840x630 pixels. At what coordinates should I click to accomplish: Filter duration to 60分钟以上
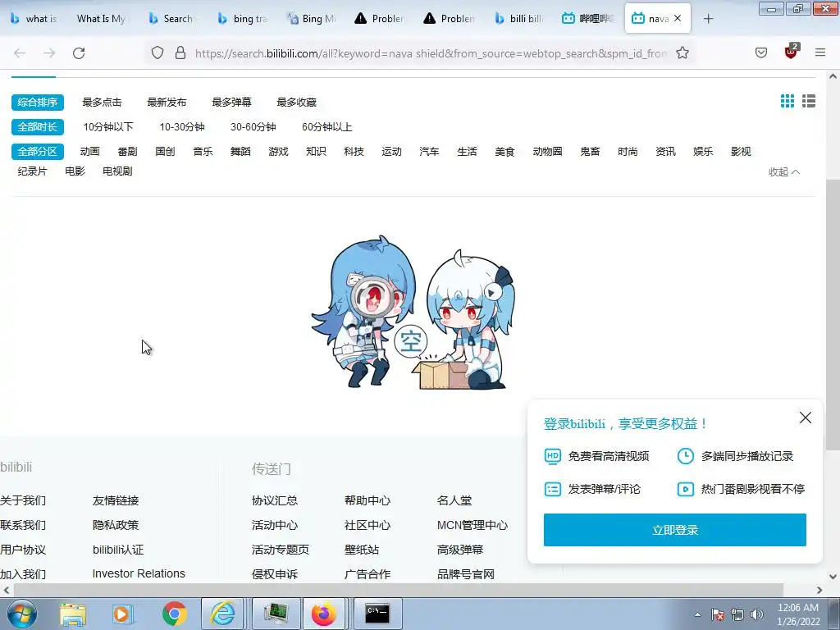pos(326,127)
